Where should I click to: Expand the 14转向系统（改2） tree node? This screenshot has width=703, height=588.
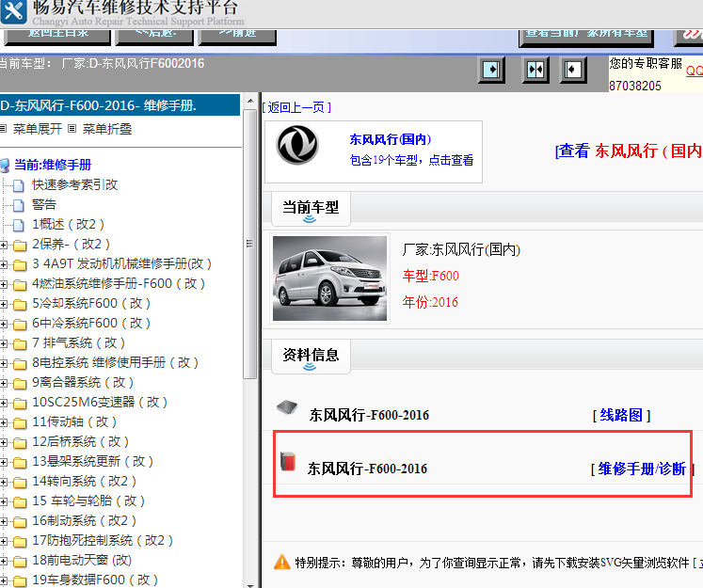(4, 482)
